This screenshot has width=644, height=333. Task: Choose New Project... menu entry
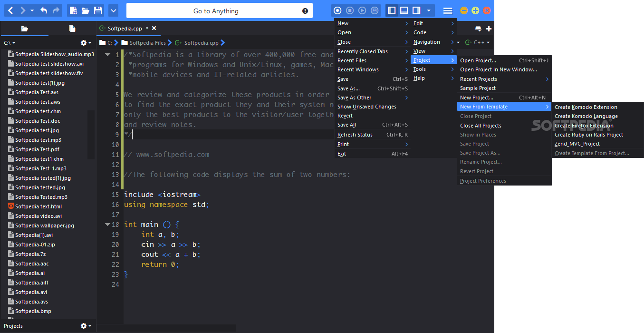coord(504,98)
